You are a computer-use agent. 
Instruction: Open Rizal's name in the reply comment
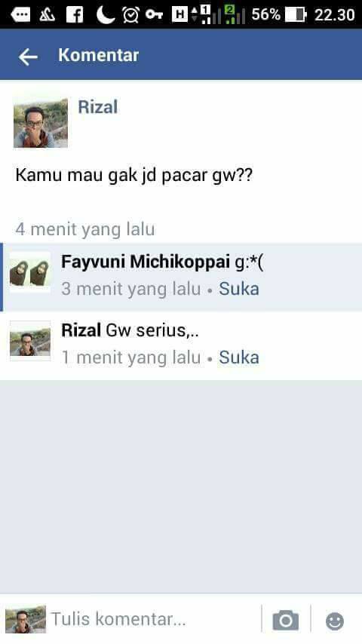pyautogui.click(x=81, y=330)
